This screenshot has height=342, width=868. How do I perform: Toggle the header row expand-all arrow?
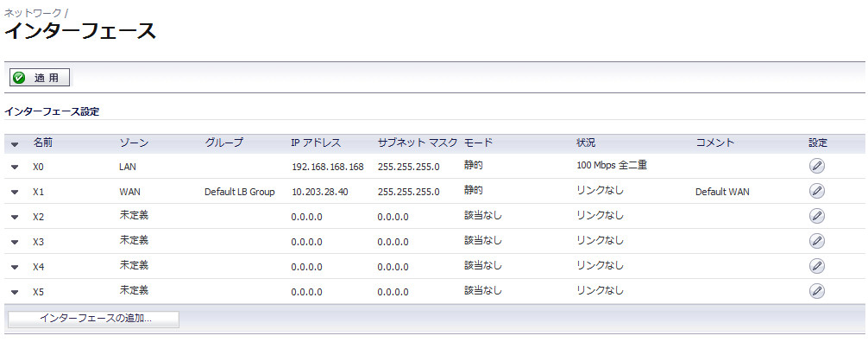click(x=15, y=144)
